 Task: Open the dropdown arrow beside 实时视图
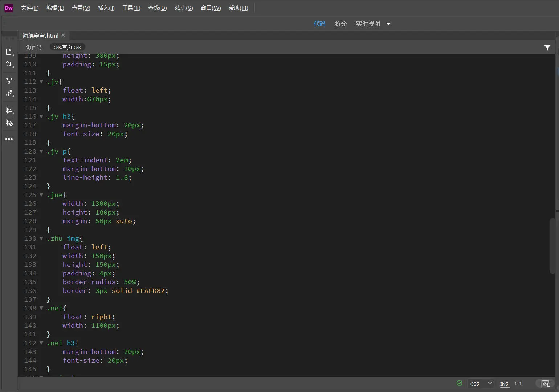click(x=388, y=24)
